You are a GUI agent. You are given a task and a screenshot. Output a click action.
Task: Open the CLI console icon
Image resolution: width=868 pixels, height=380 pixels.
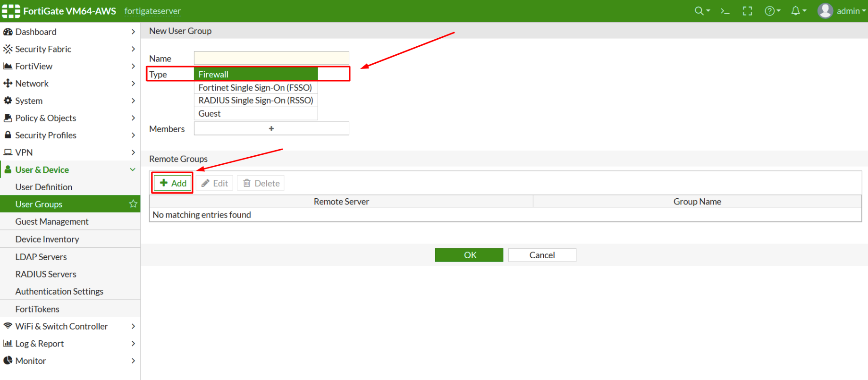tap(725, 11)
